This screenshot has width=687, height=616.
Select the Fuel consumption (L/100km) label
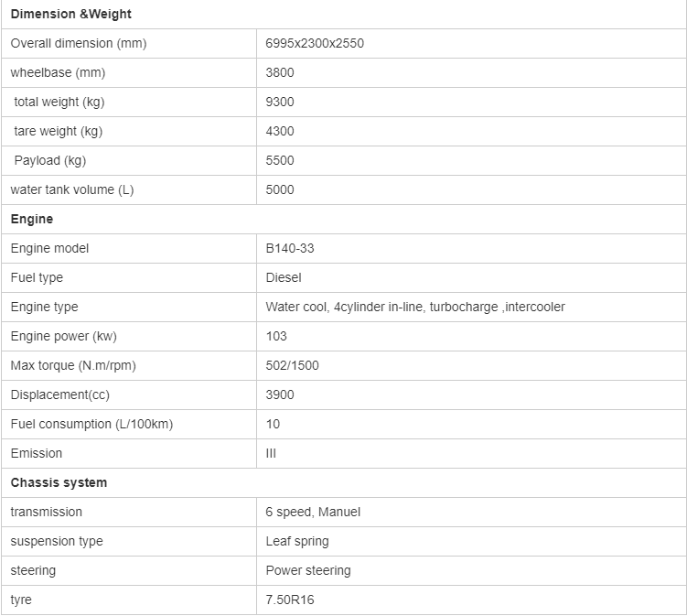[91, 425]
